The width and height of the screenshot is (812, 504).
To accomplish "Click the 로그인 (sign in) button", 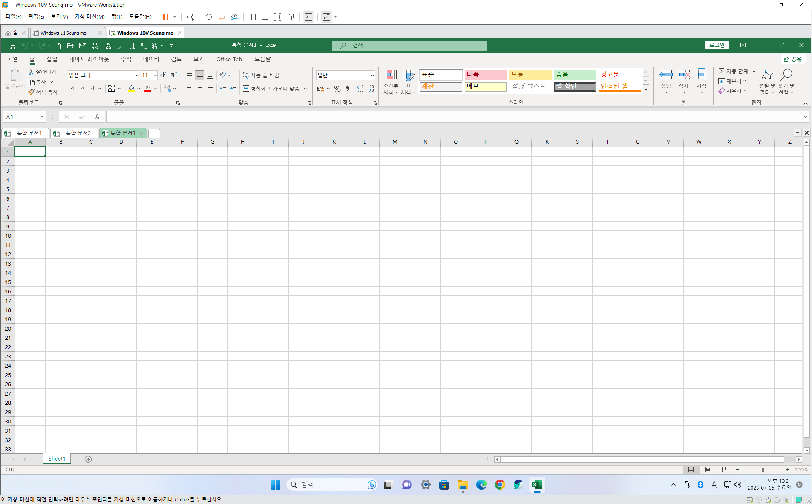I will pos(717,45).
